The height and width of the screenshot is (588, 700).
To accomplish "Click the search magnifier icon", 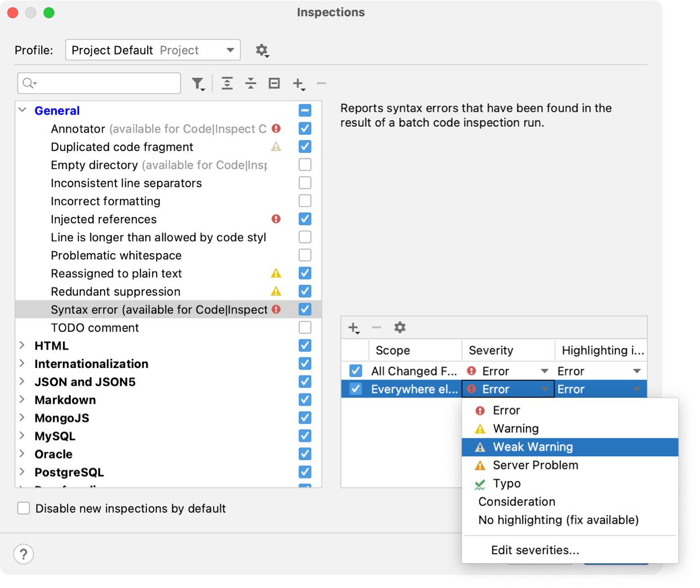I will pyautogui.click(x=30, y=83).
